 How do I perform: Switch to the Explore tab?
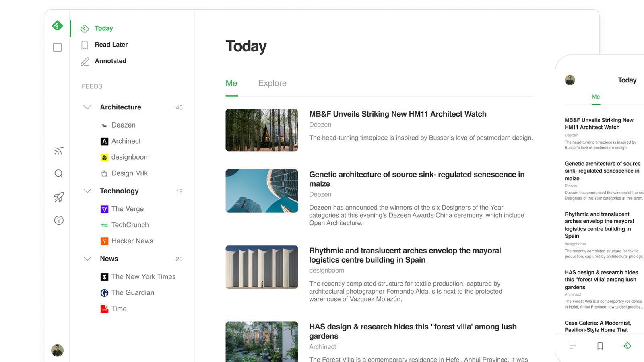272,83
